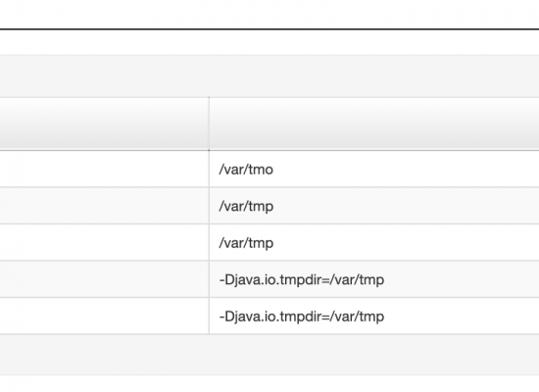Image resolution: width=539 pixels, height=392 pixels.
Task: Click the column divider line in the bottom -Djava row
Action: [209, 316]
